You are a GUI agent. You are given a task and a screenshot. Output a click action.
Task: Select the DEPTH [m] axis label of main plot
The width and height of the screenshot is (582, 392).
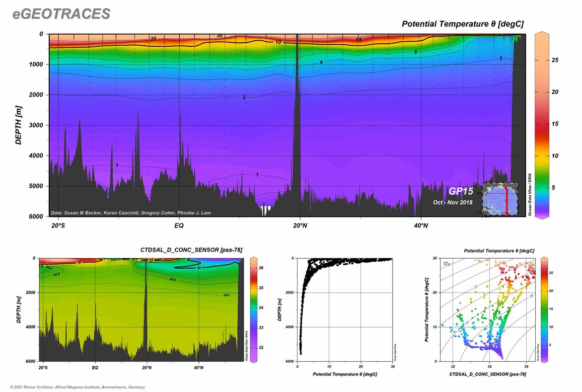click(x=19, y=125)
